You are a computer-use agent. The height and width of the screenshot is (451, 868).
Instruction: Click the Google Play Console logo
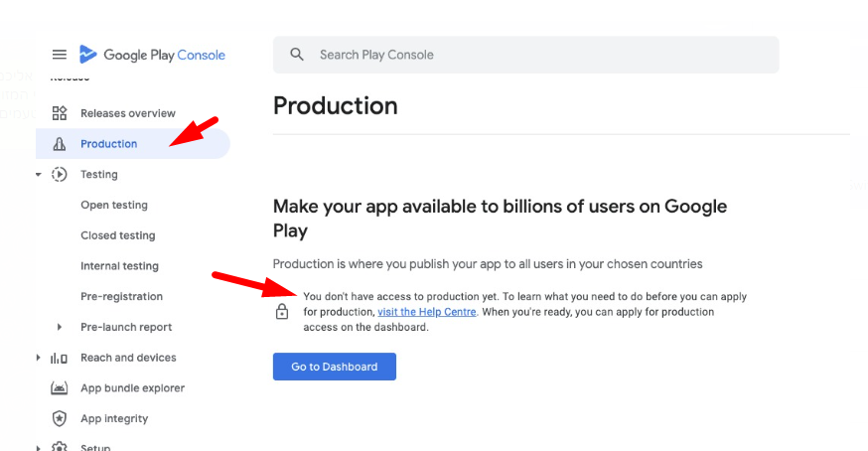point(153,55)
